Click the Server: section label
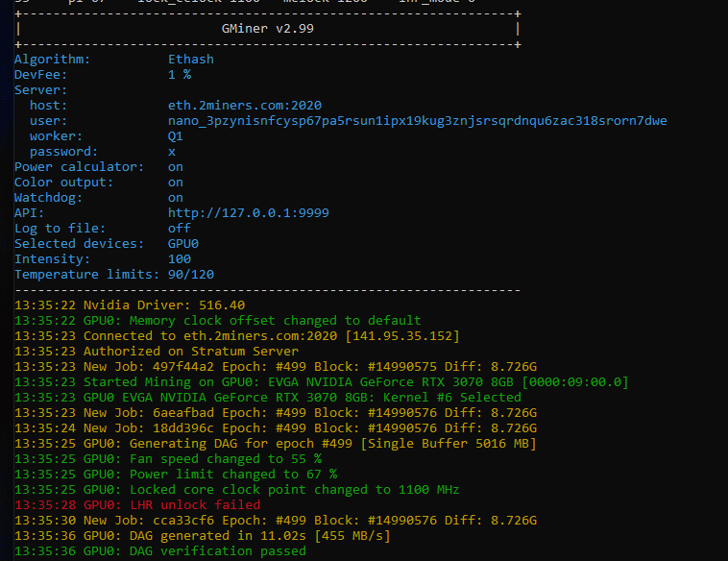Viewport: 728px width, 561px height. (41, 90)
